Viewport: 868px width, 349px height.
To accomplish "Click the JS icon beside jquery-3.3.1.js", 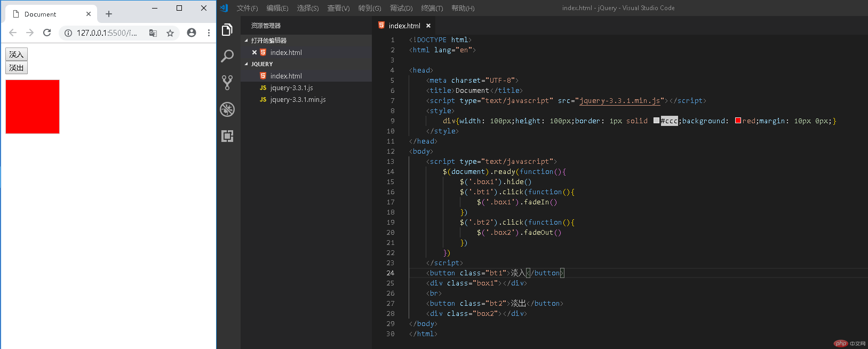I will 263,88.
